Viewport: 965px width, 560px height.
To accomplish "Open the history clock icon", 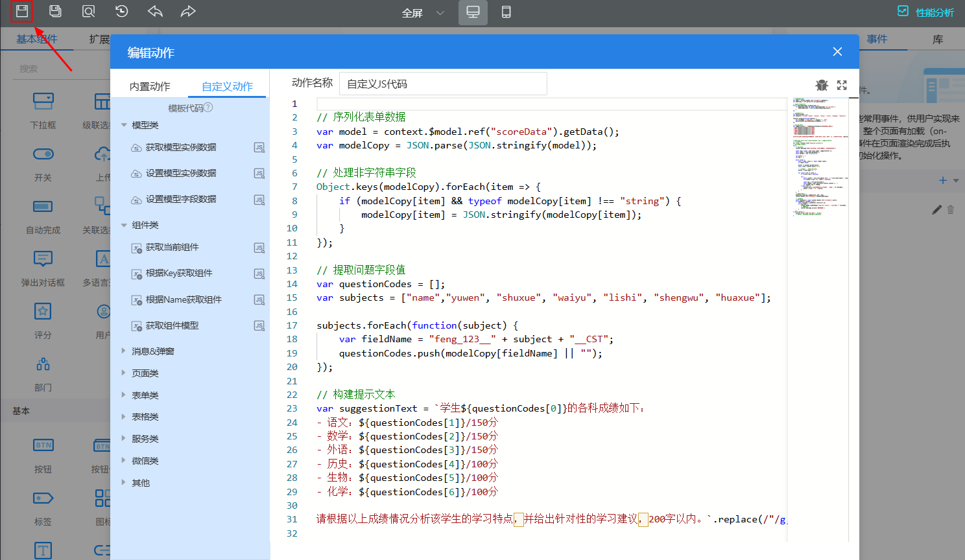I will pos(121,12).
